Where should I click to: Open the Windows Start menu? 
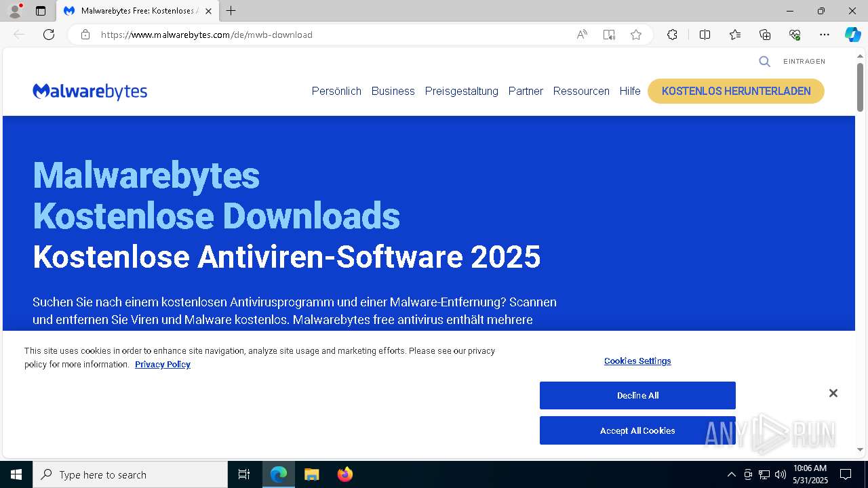pyautogui.click(x=16, y=474)
